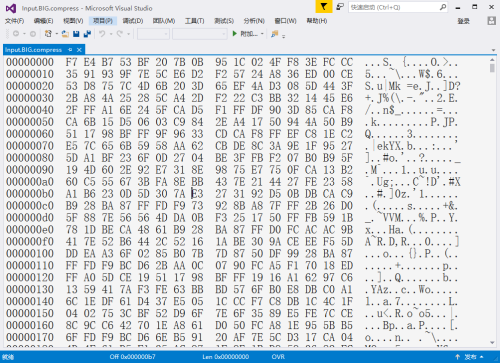Click the publish up-arrow icon in status bar
The image size is (500, 363).
458,357
